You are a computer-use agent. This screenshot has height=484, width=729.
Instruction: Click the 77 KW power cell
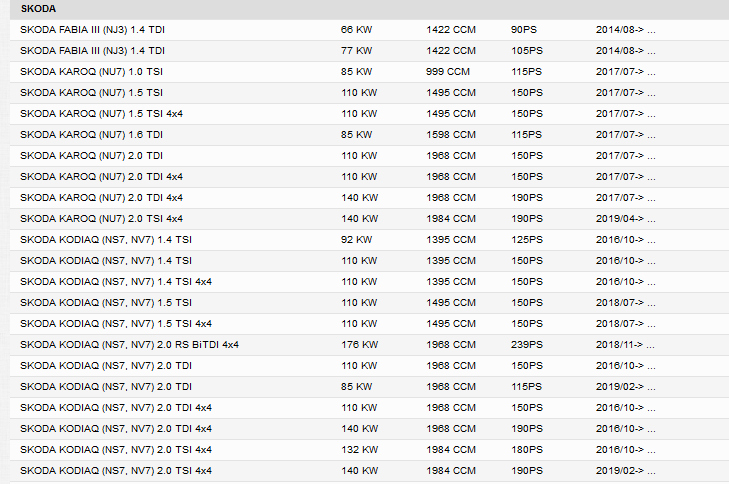tap(356, 51)
